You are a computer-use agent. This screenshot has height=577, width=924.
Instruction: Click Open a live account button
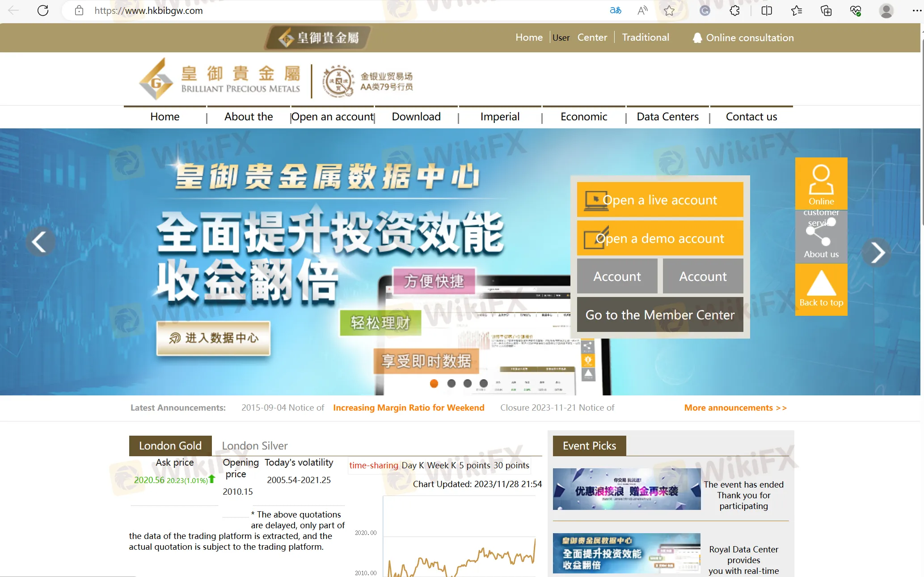click(x=660, y=200)
